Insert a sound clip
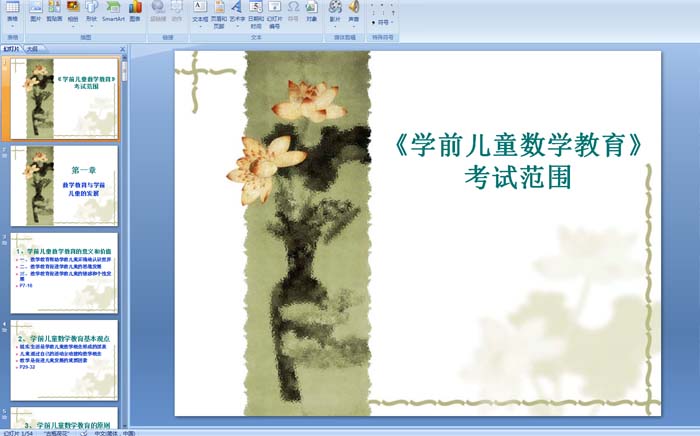The height and width of the screenshot is (436, 700). tap(354, 11)
